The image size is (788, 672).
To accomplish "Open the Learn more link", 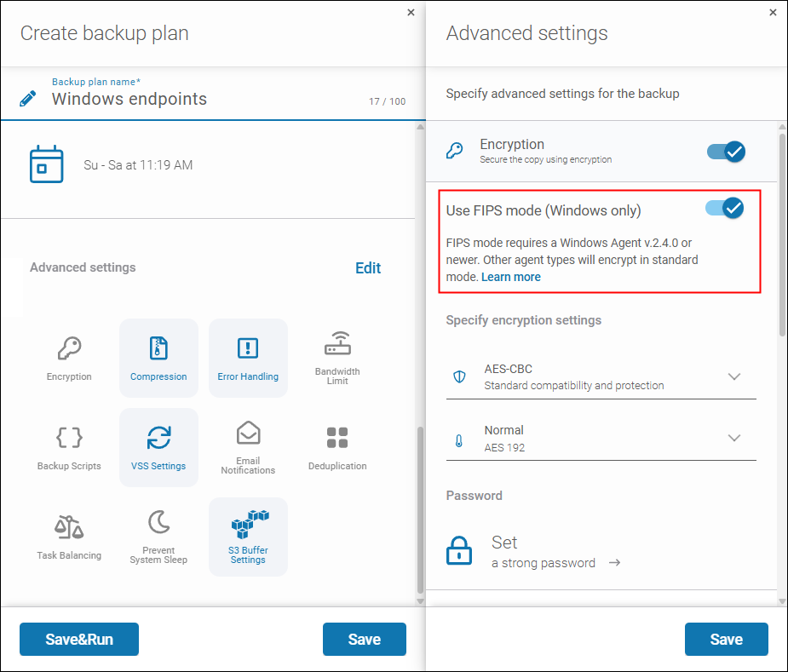I will [x=510, y=277].
